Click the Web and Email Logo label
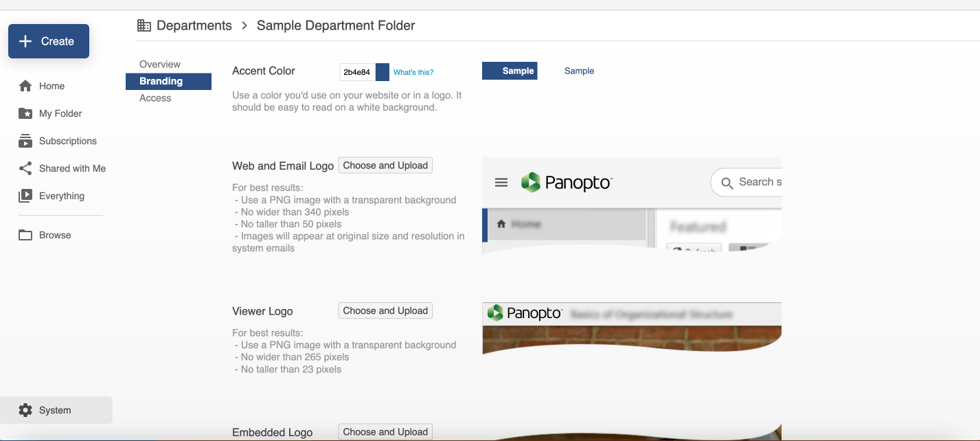Image resolution: width=980 pixels, height=441 pixels. (283, 166)
